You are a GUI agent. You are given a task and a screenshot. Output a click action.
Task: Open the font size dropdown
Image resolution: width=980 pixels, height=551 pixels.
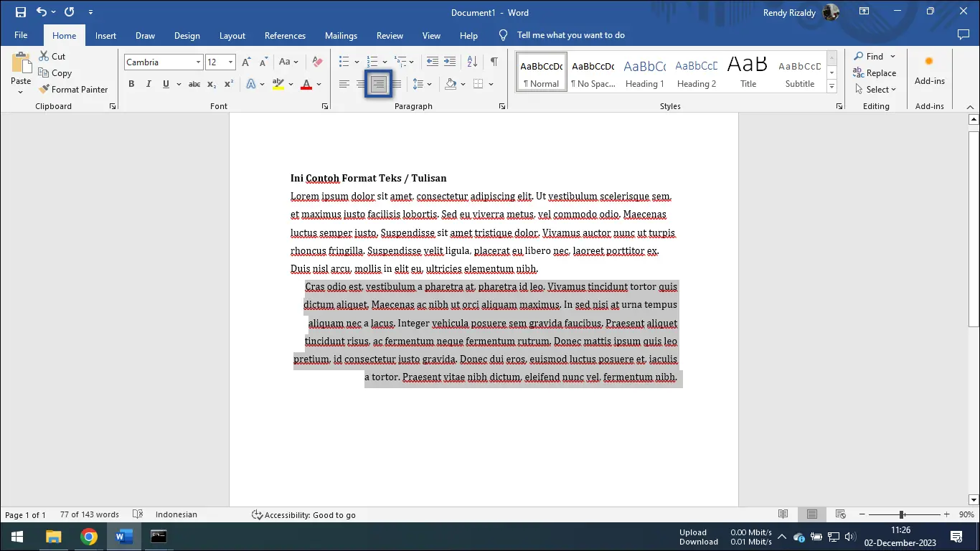click(x=230, y=62)
